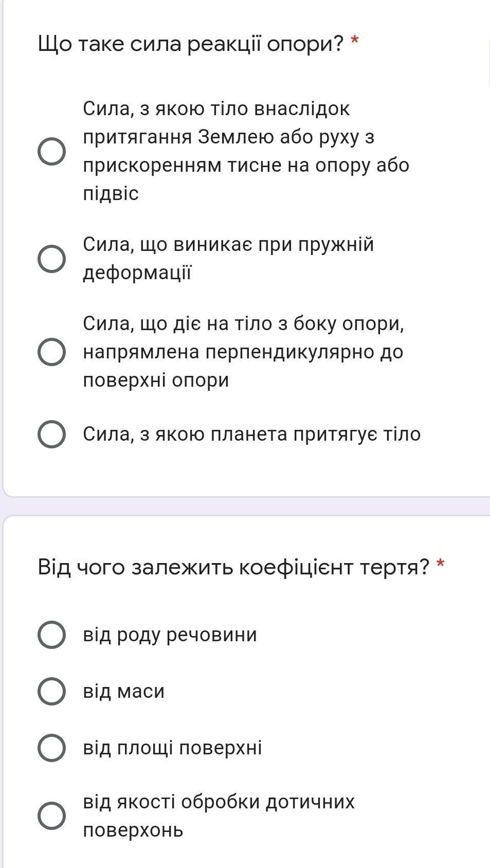490x868 pixels.
Task: Select radio circle for 'тисне на опору або підвіс'
Action: click(x=51, y=151)
